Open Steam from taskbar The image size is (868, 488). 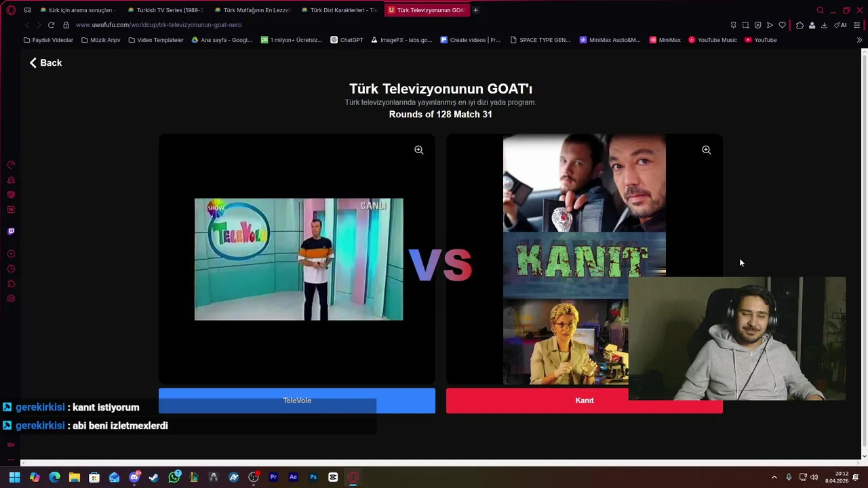pyautogui.click(x=154, y=477)
